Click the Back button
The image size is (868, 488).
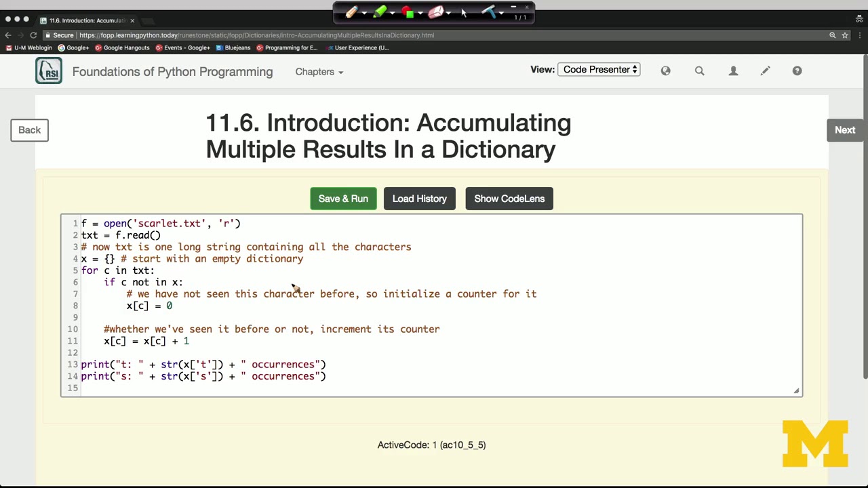(x=29, y=130)
